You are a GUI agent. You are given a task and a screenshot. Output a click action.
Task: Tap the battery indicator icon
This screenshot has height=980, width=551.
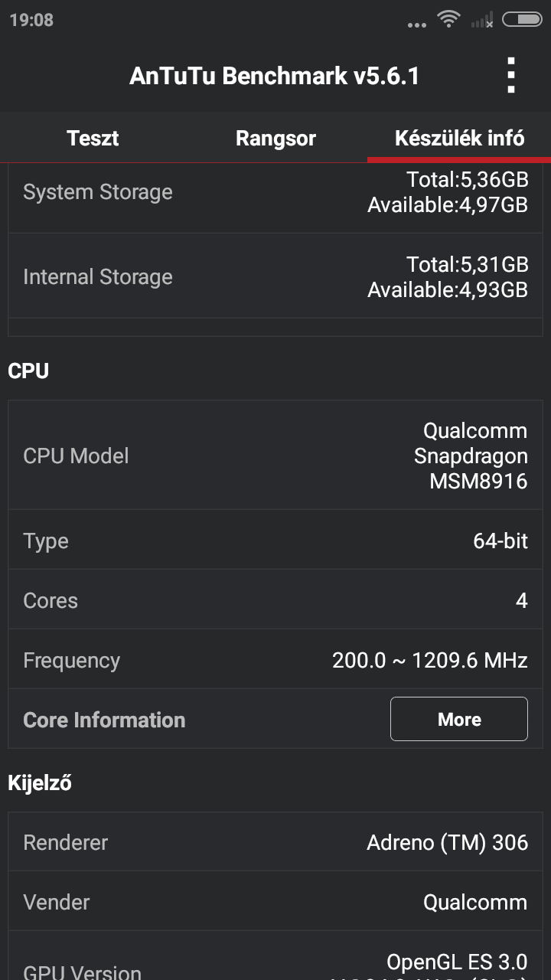522,20
